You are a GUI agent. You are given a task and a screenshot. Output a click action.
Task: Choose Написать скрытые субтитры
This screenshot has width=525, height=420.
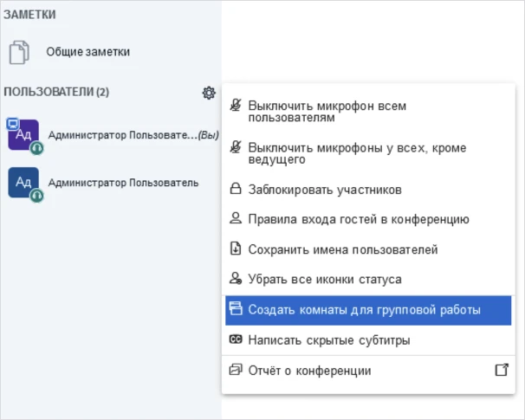coord(368,340)
